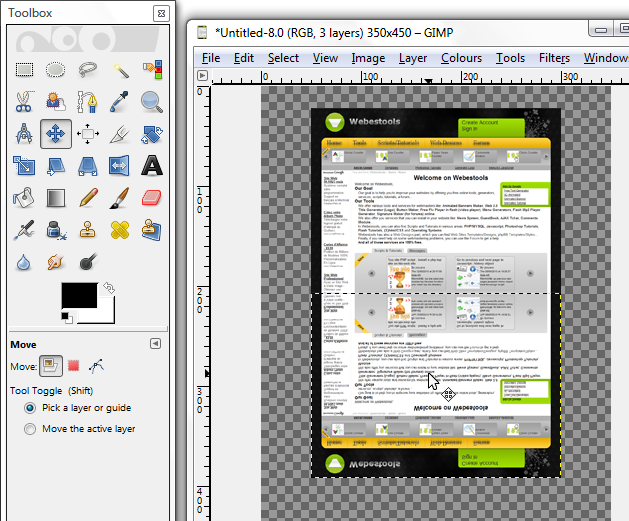Image resolution: width=629 pixels, height=521 pixels.
Task: Select the Eraser tool
Action: pyautogui.click(x=152, y=198)
